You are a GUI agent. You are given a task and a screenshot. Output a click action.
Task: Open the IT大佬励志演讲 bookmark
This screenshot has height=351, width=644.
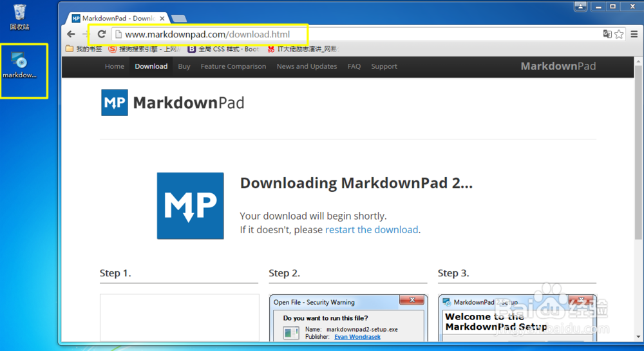303,49
